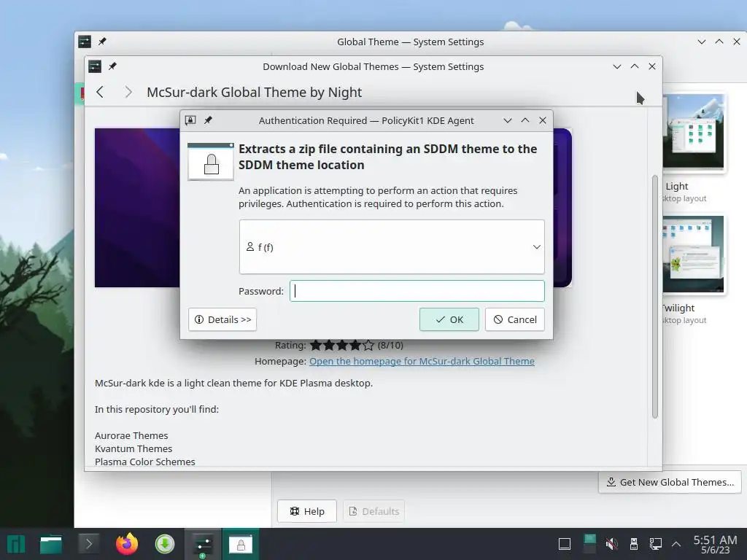
Task: Expand hidden system tray icons
Action: 676,544
